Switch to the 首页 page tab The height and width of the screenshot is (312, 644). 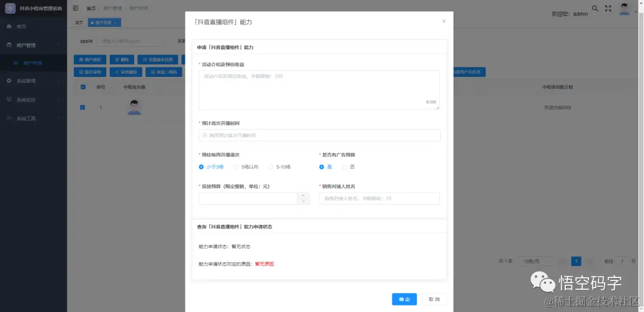coord(79,23)
